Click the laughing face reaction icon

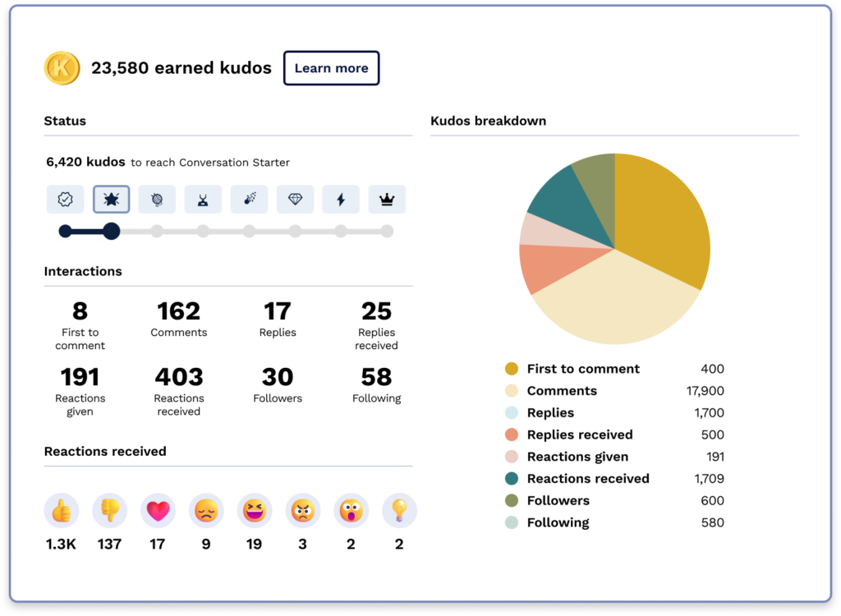tap(255, 511)
